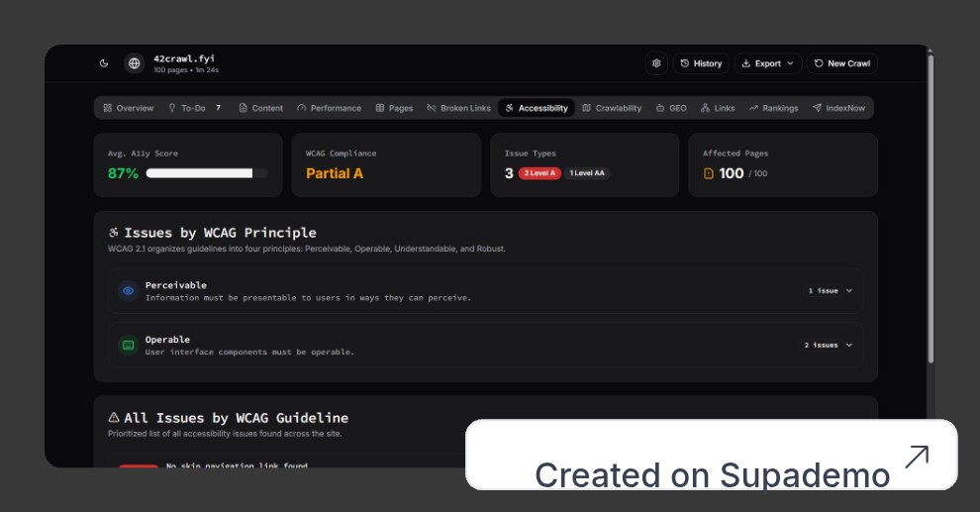Toggle dark mode with the moon icon

pos(104,63)
